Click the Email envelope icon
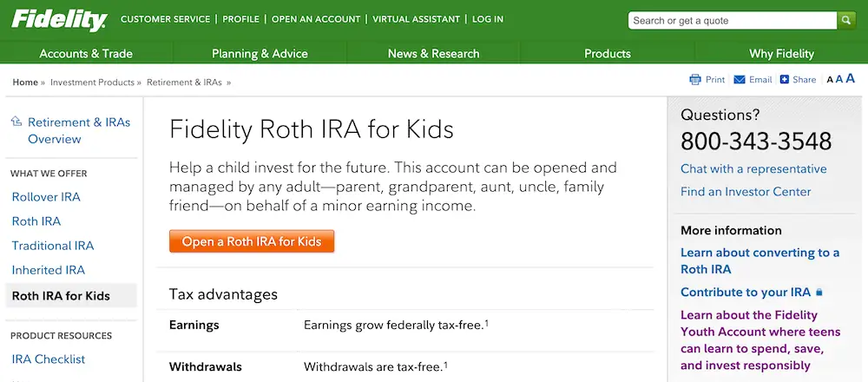This screenshot has height=382, width=868. pos(740,80)
